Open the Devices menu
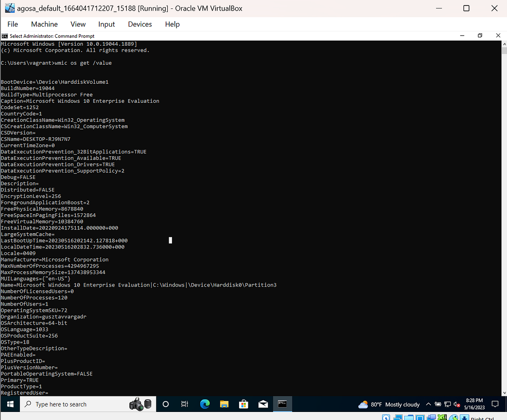Image resolution: width=507 pixels, height=420 pixels. [x=139, y=24]
